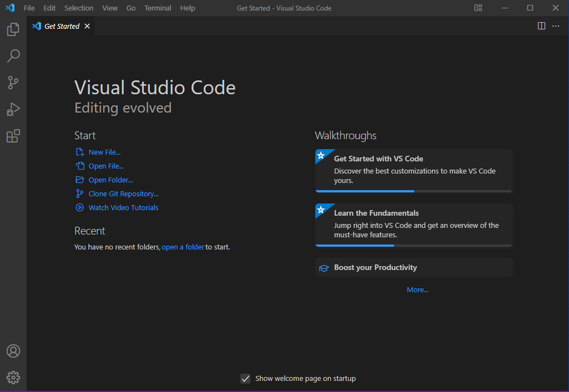Open the editor More Actions ellipsis menu
Image resolution: width=569 pixels, height=392 pixels.
point(556,26)
